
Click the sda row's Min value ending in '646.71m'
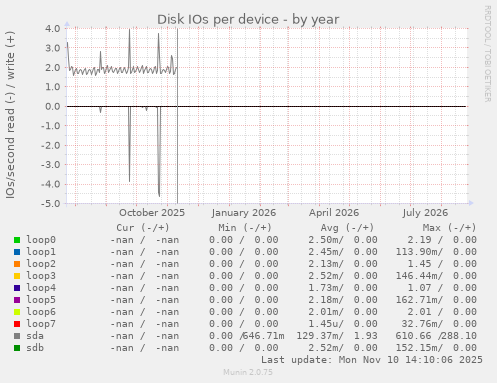pos(247,336)
